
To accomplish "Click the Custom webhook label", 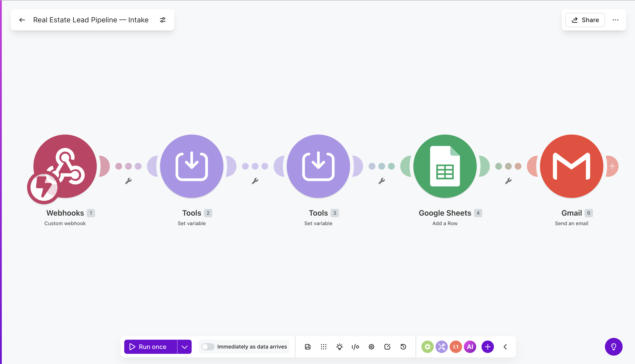I will (x=65, y=223).
